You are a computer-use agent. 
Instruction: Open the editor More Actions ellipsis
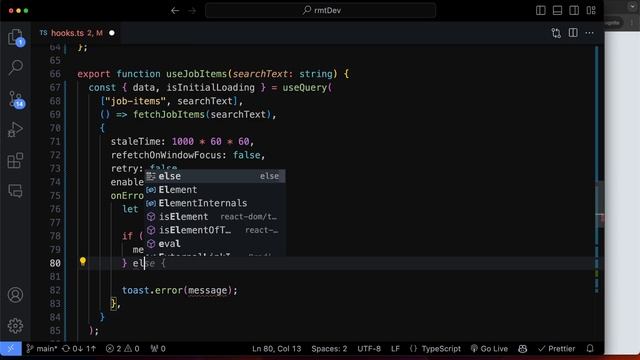click(589, 33)
